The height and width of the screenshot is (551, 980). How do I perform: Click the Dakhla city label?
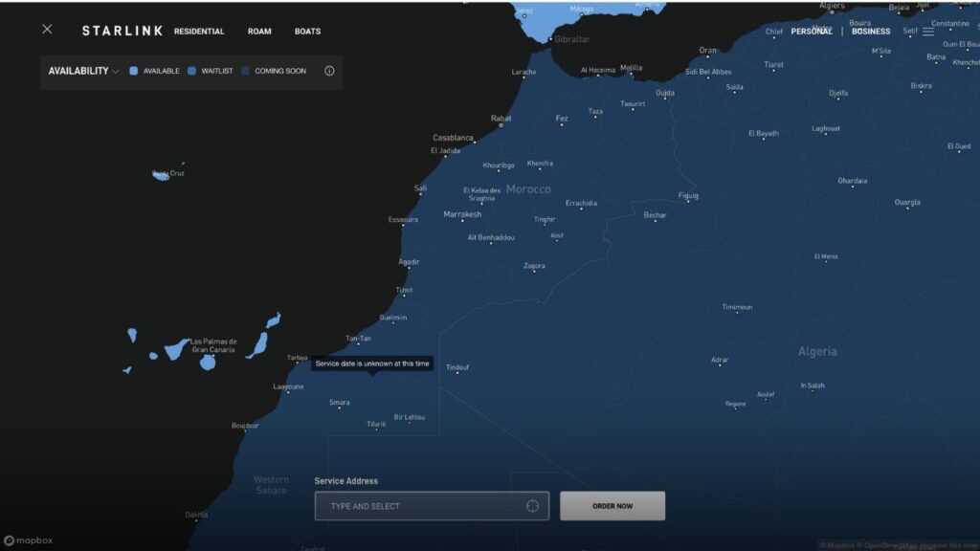[196, 515]
